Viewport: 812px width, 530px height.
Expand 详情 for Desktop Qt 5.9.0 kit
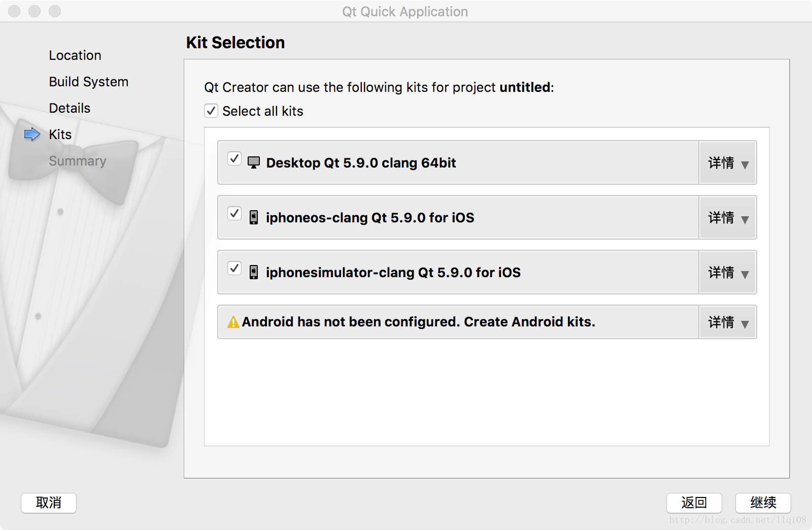(x=728, y=162)
